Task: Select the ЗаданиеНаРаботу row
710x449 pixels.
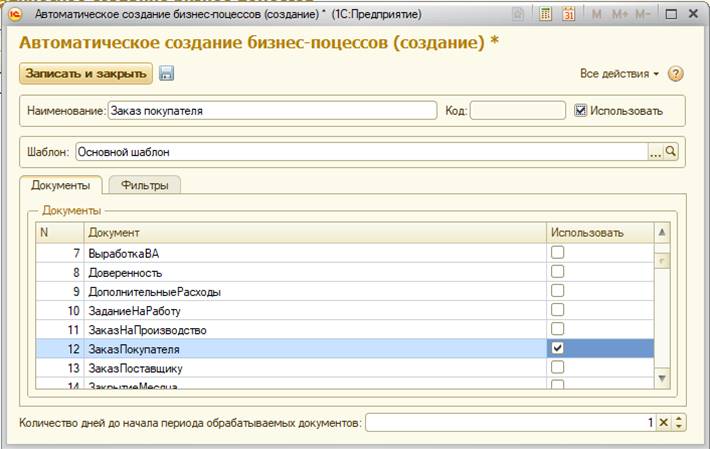Action: click(345, 310)
